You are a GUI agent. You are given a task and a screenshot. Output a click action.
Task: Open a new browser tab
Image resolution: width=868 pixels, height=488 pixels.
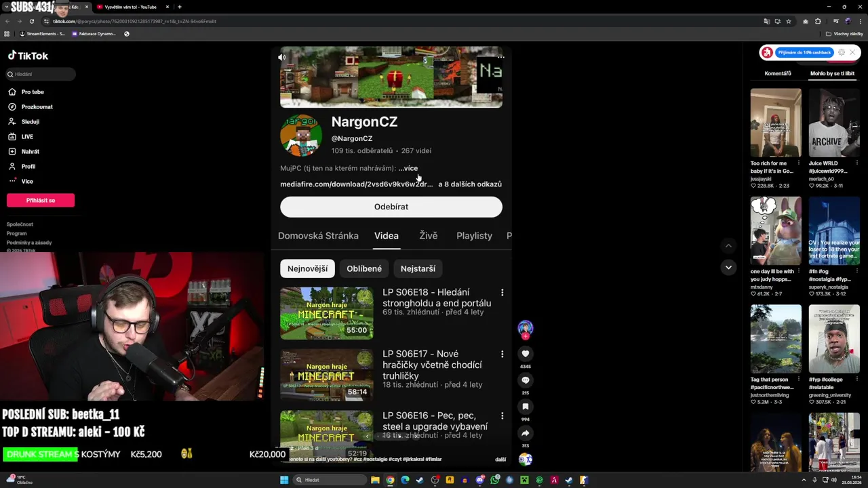pos(179,7)
